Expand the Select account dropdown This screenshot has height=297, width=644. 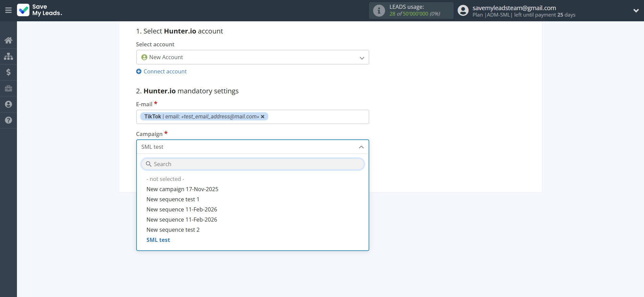[x=252, y=58]
